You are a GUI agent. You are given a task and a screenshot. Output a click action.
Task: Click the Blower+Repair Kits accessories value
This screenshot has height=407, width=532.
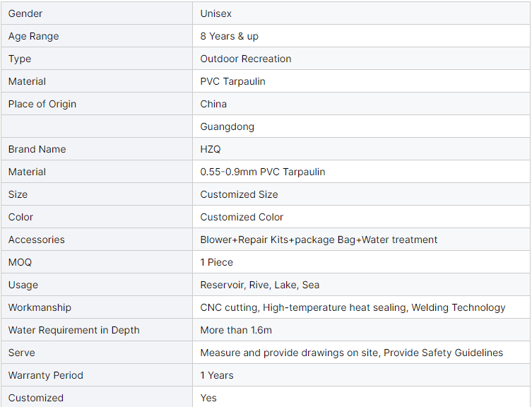pyautogui.click(x=319, y=240)
